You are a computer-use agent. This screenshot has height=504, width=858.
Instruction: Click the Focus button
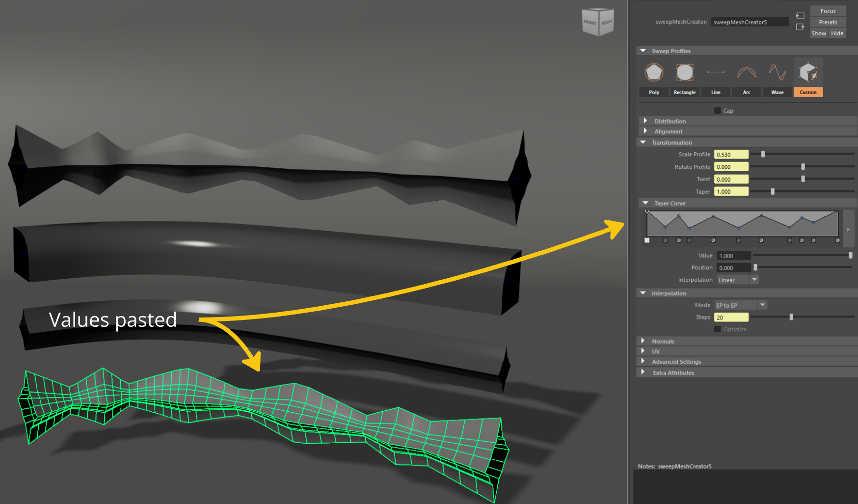pos(828,11)
